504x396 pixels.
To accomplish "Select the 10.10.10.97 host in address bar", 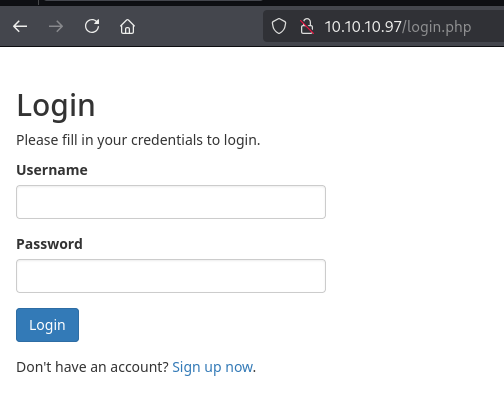I will 363,27.
